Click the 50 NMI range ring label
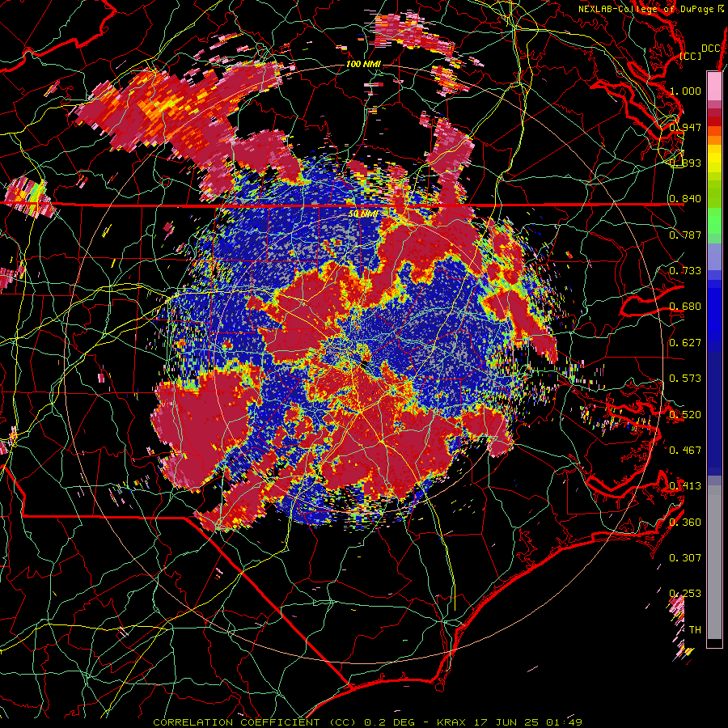The image size is (728, 728). pyautogui.click(x=363, y=214)
